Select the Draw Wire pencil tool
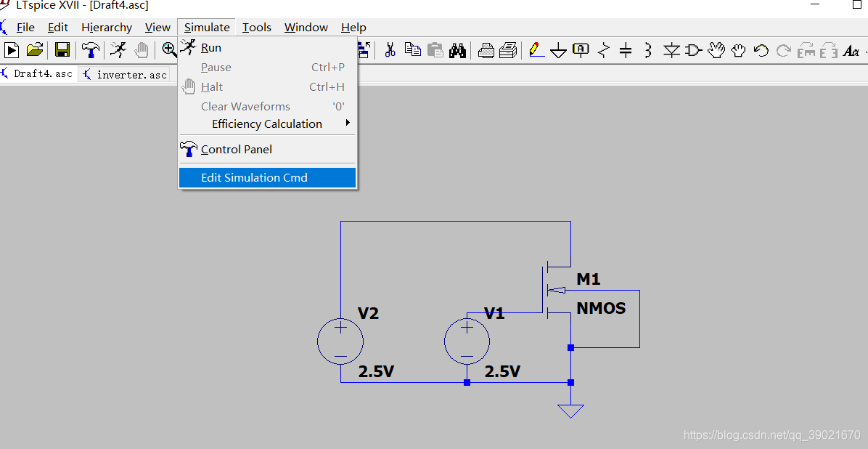Viewport: 868px width, 449px height. pos(536,50)
